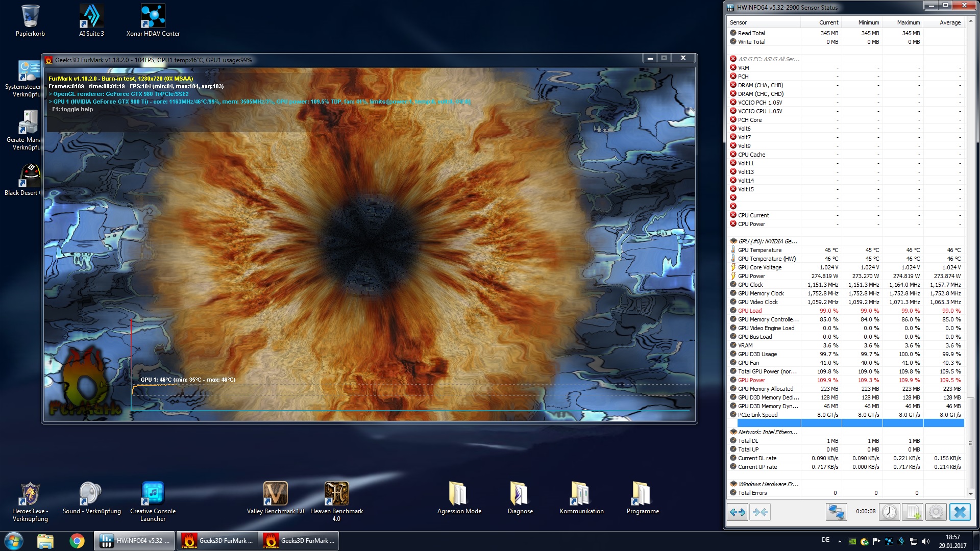Screen dimensions: 980x551
Task: Toggle the disabled CPU Cache sensor icon
Action: pyautogui.click(x=733, y=154)
